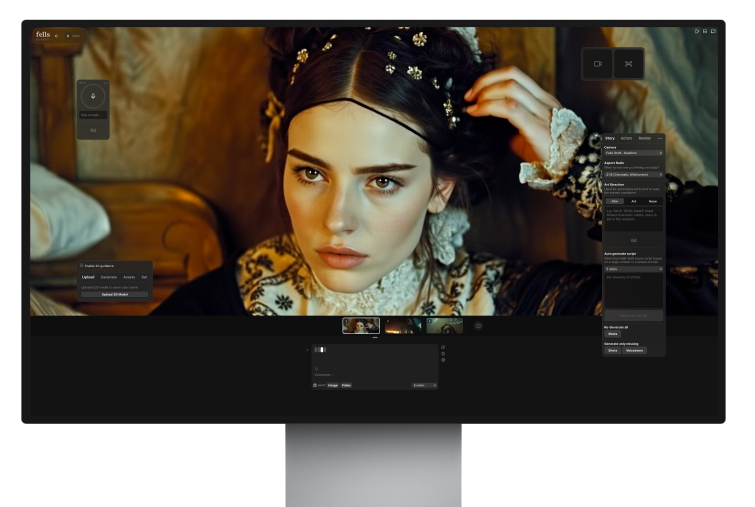Viewport: 755px width, 507px height.
Task: Enable 3D guidance checkbox
Action: 82,266
